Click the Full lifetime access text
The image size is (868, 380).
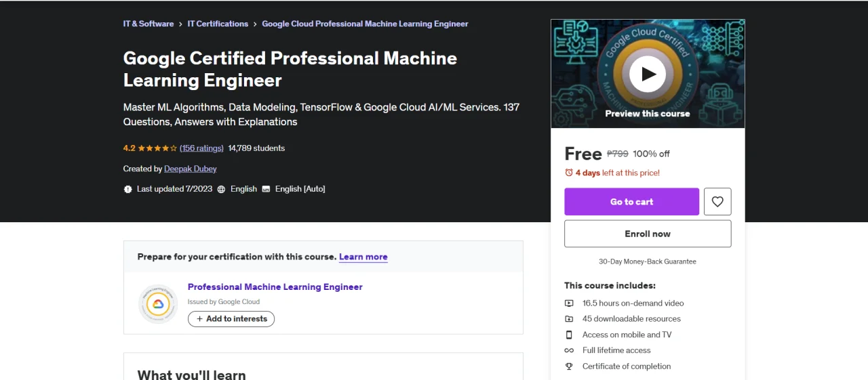click(x=616, y=350)
